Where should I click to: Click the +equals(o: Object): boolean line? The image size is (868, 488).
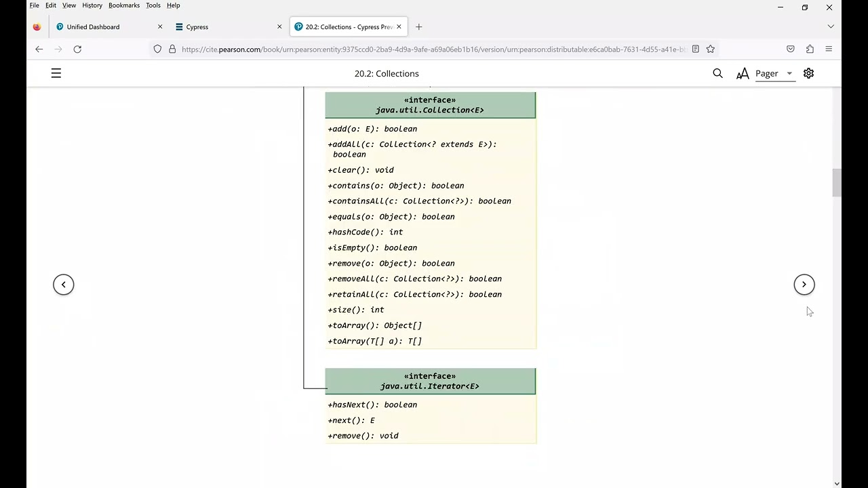coord(391,217)
